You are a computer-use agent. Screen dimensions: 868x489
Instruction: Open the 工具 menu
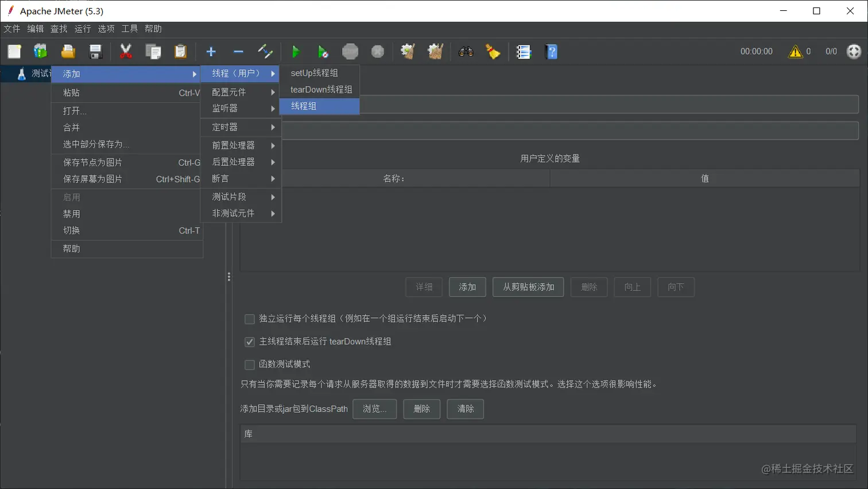tap(130, 29)
